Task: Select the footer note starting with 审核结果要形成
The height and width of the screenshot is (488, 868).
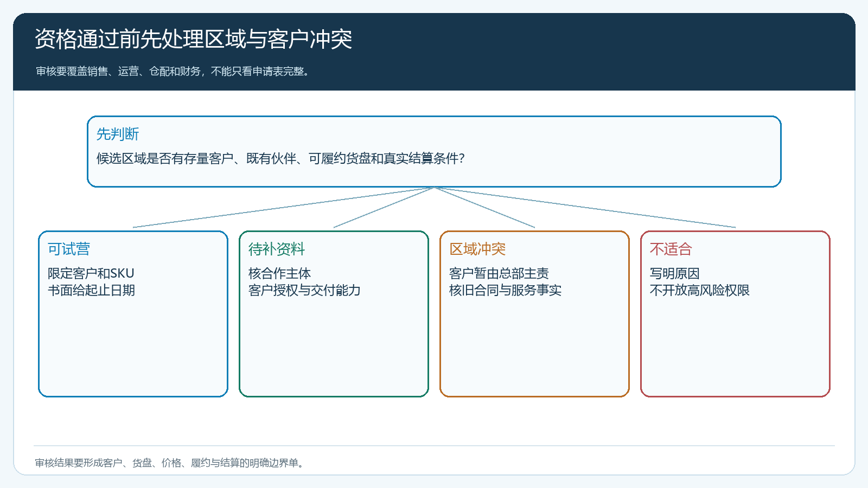Action: pyautogui.click(x=169, y=463)
